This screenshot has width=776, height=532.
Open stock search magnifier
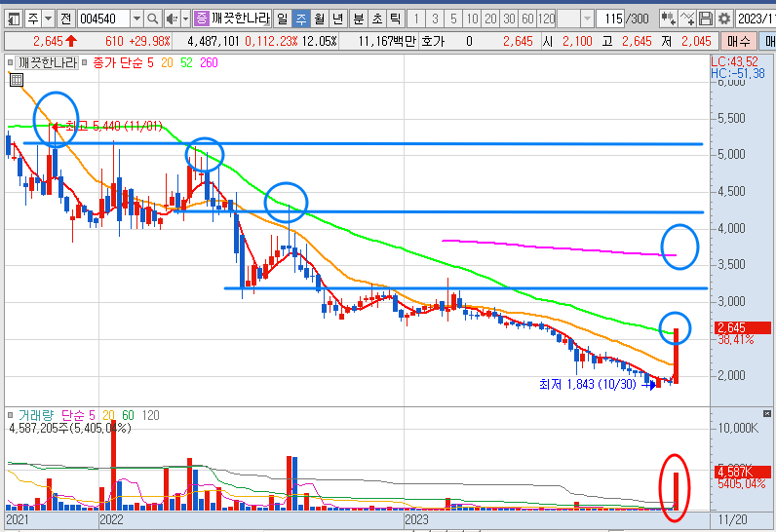tap(153, 19)
